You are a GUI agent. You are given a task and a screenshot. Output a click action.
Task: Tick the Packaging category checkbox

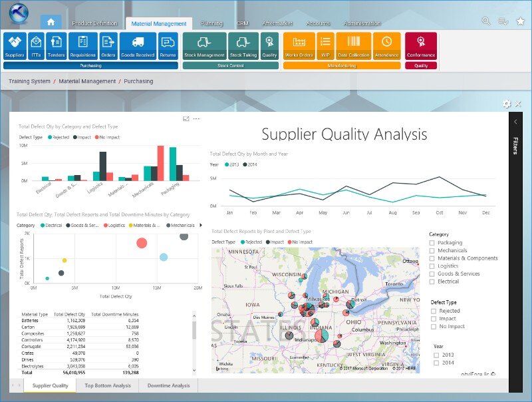(x=432, y=243)
